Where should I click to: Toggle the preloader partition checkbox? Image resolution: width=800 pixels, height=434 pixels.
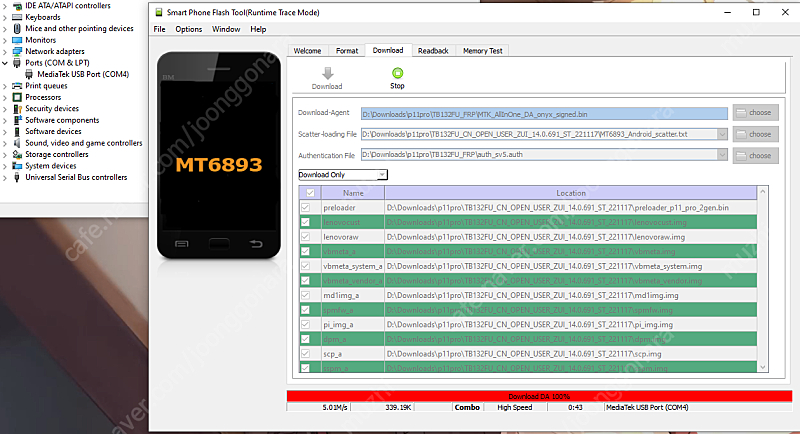pyautogui.click(x=309, y=207)
